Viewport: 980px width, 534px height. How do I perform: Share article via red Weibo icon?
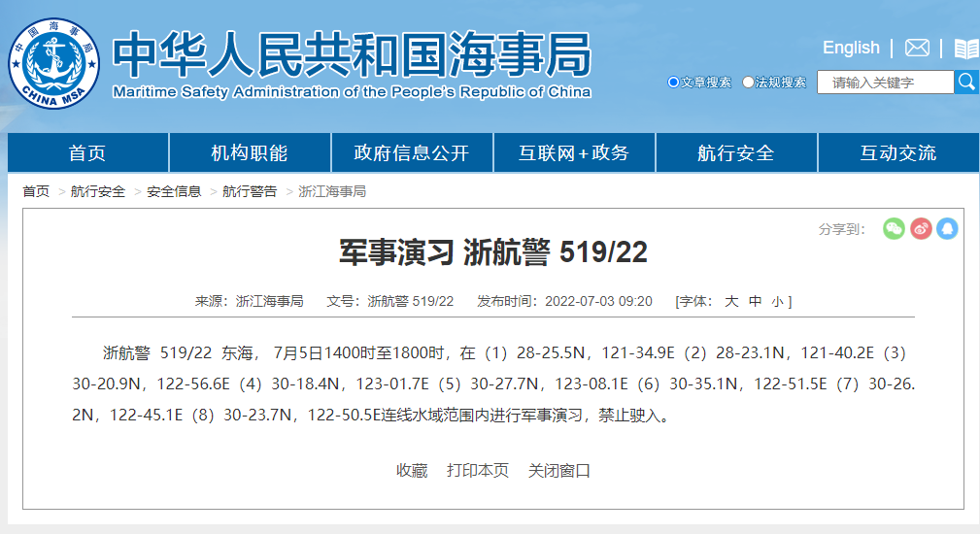tap(921, 228)
